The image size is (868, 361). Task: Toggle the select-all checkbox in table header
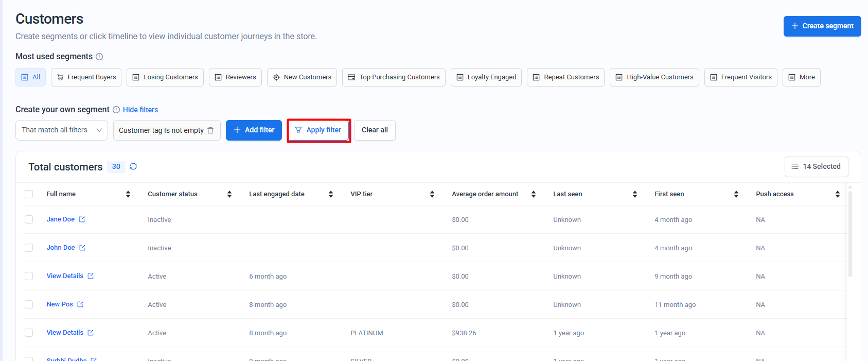pos(29,194)
